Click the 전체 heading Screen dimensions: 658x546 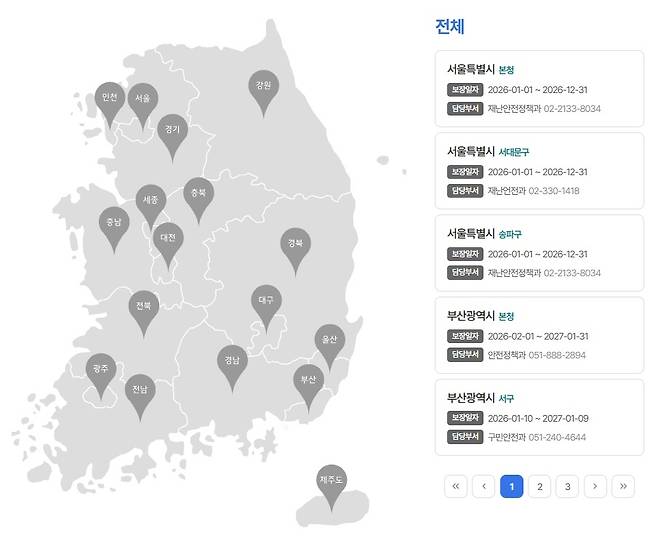click(x=449, y=26)
